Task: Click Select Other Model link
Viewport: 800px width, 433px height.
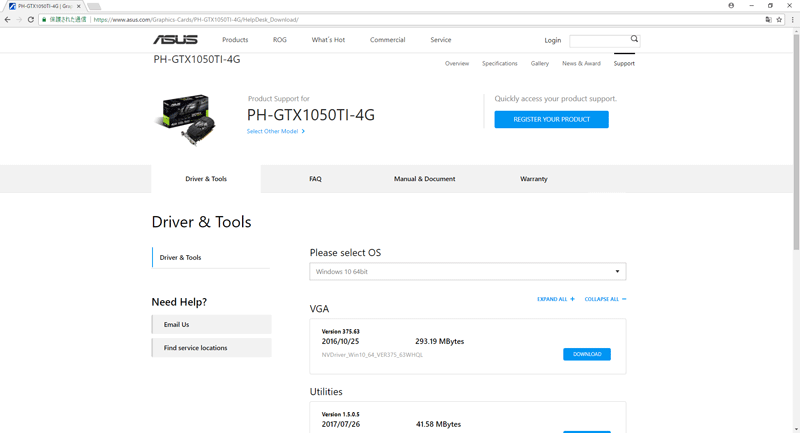Action: [276, 131]
